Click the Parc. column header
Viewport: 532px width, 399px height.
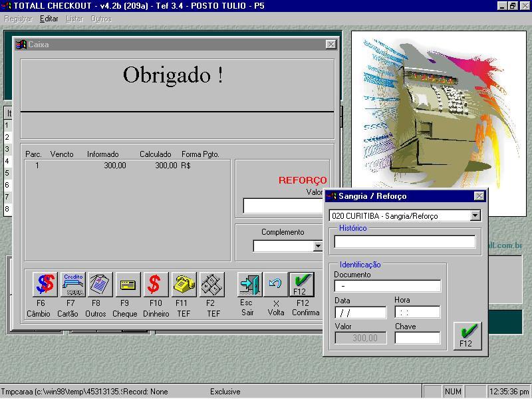point(33,154)
